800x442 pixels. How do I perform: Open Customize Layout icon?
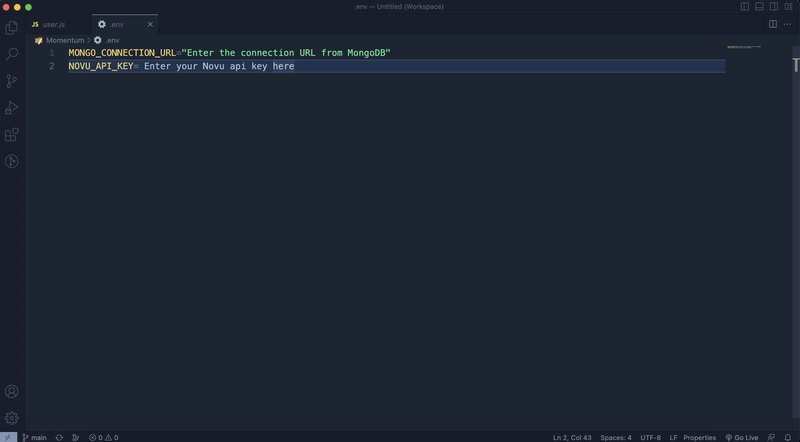[789, 7]
